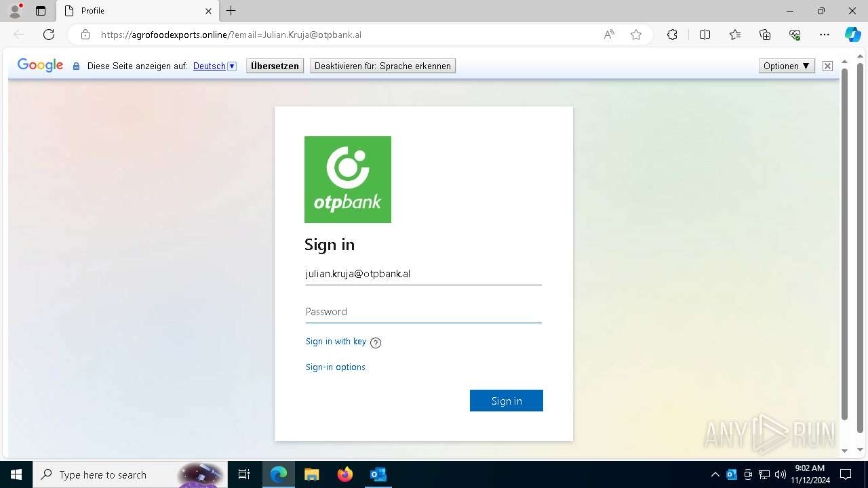
Task: Refresh the current page
Action: click(x=49, y=35)
